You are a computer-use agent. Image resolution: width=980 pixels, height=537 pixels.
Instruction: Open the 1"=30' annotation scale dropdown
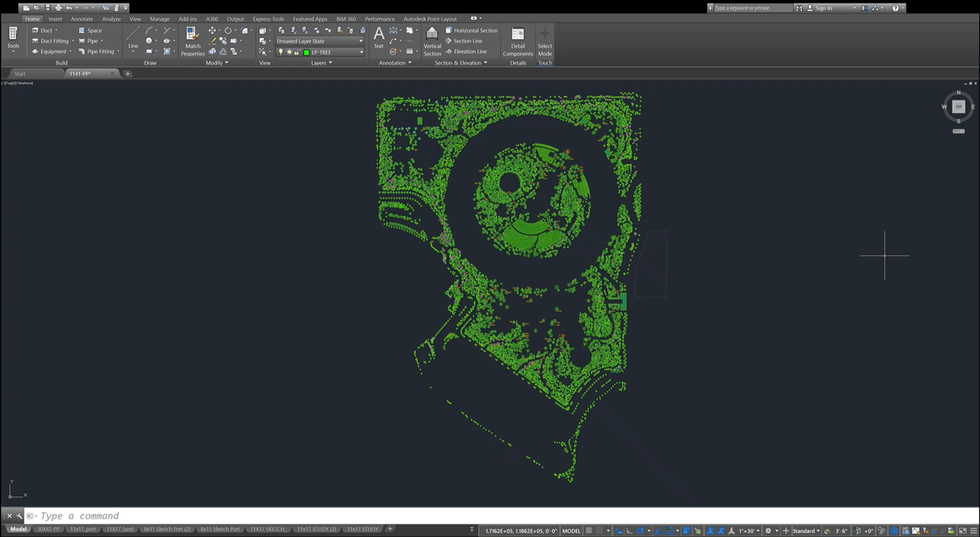click(x=749, y=531)
